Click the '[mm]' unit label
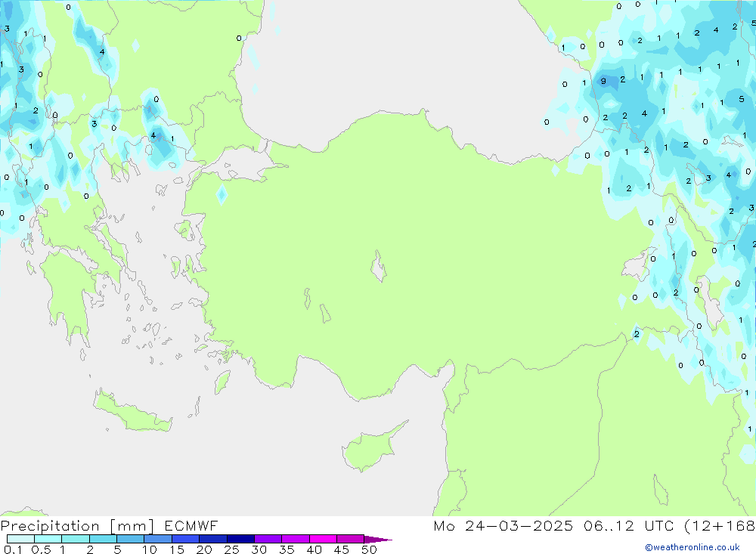 pos(132,526)
